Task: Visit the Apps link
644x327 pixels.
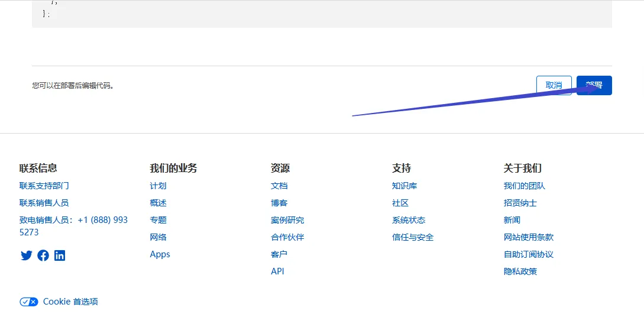Action: tap(160, 254)
